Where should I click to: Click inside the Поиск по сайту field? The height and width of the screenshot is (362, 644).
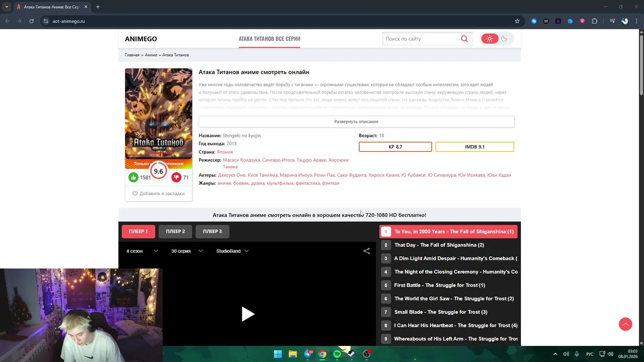pos(421,39)
